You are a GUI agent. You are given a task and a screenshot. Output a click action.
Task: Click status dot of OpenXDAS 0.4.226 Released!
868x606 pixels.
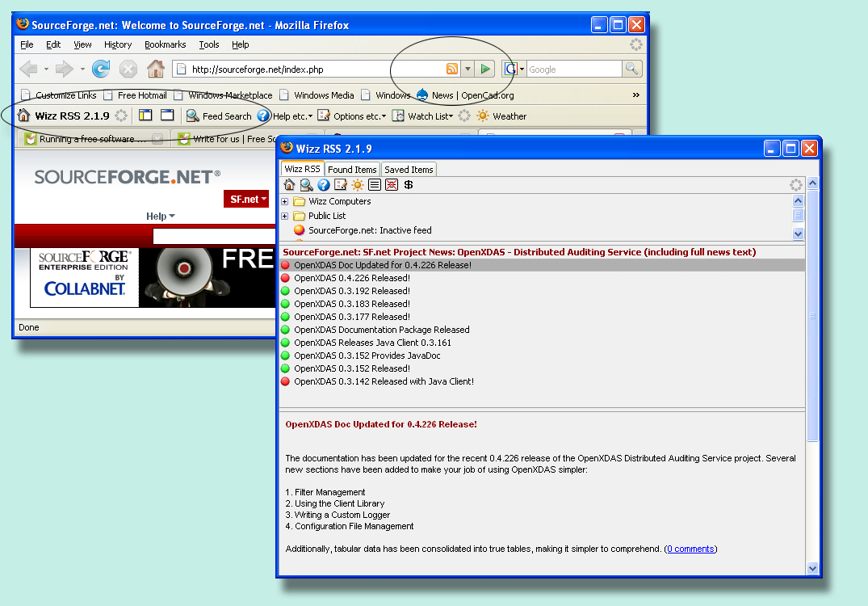(x=285, y=278)
